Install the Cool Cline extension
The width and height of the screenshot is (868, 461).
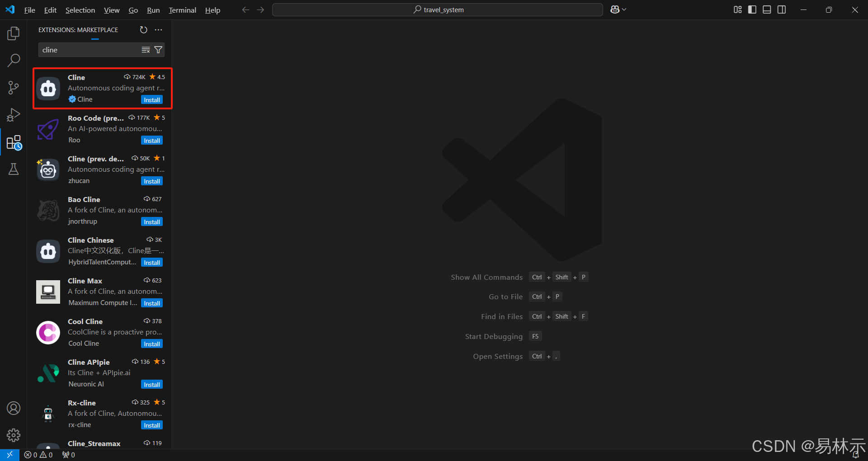[152, 344]
